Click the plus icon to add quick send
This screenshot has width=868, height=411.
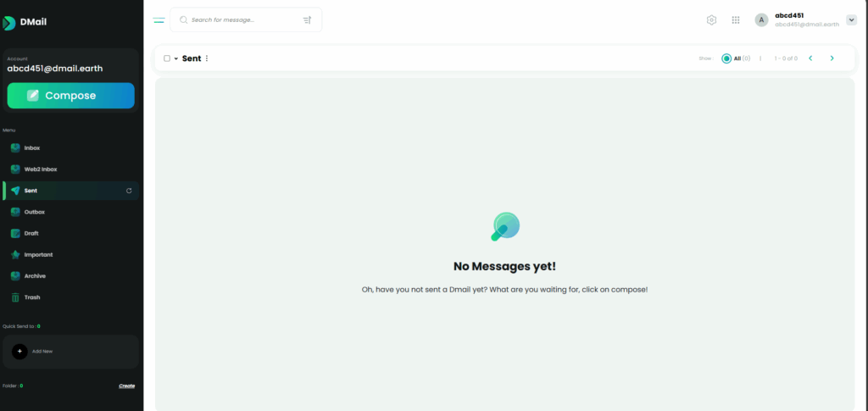pyautogui.click(x=19, y=351)
